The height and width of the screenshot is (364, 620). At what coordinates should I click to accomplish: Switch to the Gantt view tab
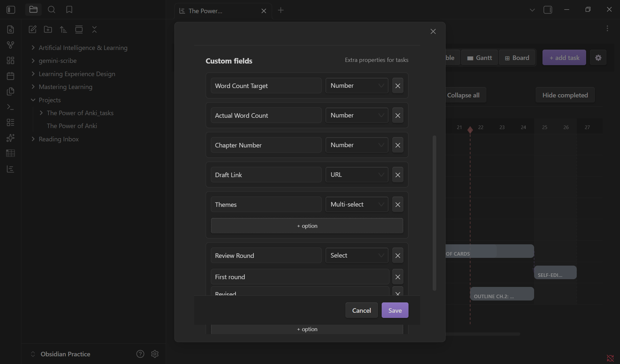click(479, 57)
